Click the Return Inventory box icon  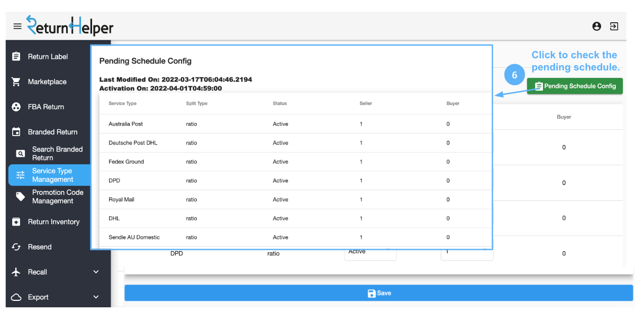tap(16, 221)
